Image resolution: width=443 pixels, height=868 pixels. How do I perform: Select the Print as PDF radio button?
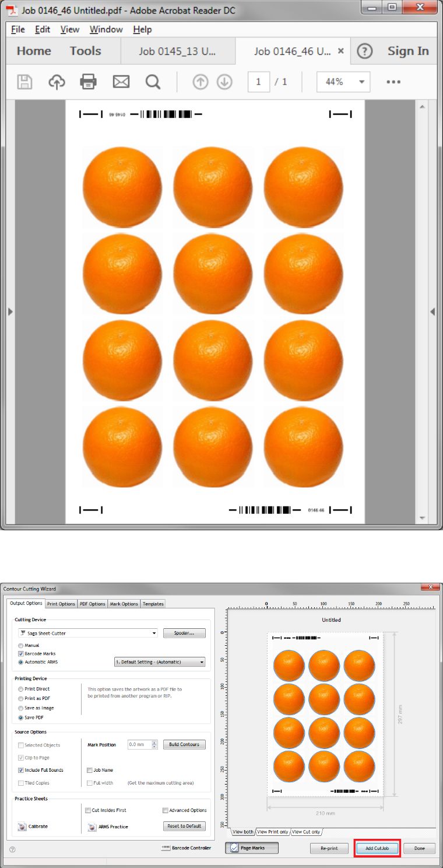pyautogui.click(x=21, y=698)
